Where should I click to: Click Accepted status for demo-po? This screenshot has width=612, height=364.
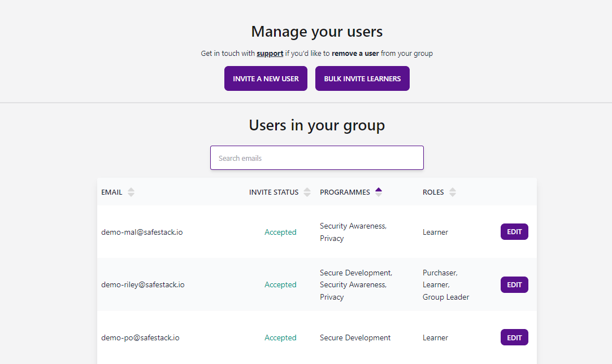click(x=280, y=338)
